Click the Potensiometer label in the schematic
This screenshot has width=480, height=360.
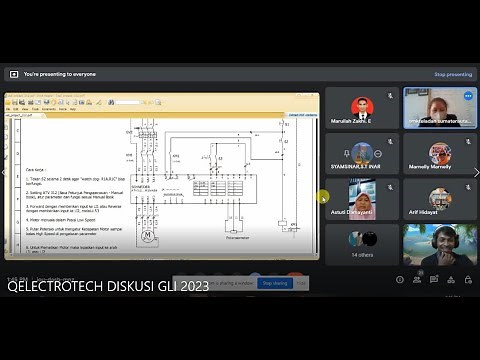click(238, 238)
